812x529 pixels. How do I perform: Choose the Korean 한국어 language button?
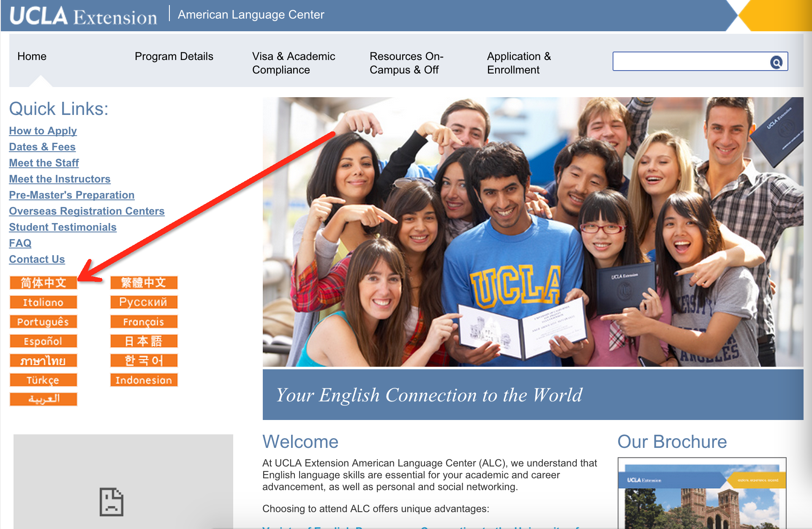pyautogui.click(x=144, y=360)
